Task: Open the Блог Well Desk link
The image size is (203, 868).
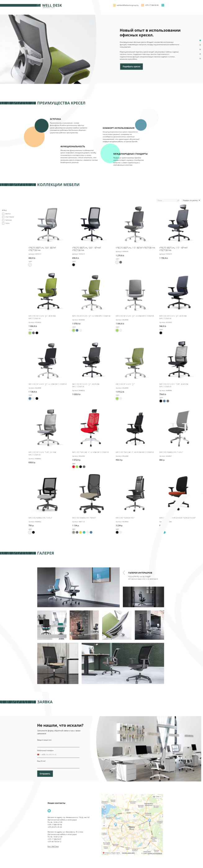Action: (x=53, y=846)
